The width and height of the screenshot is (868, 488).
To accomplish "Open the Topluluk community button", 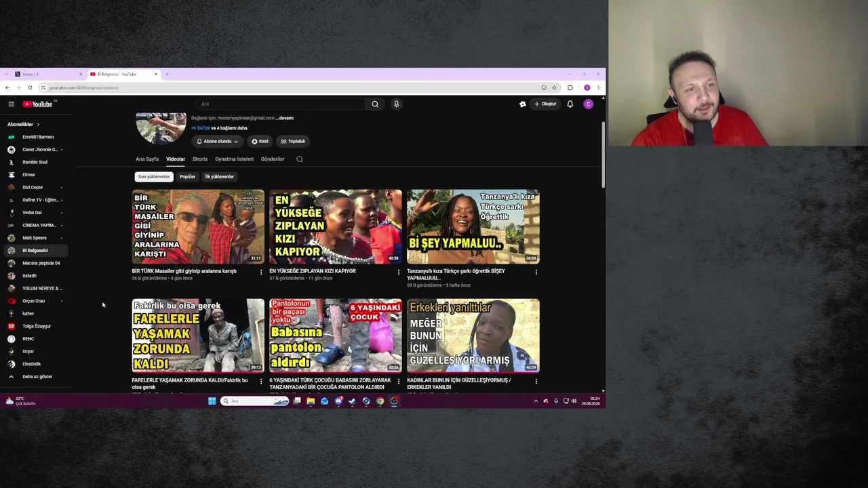I will pyautogui.click(x=293, y=141).
